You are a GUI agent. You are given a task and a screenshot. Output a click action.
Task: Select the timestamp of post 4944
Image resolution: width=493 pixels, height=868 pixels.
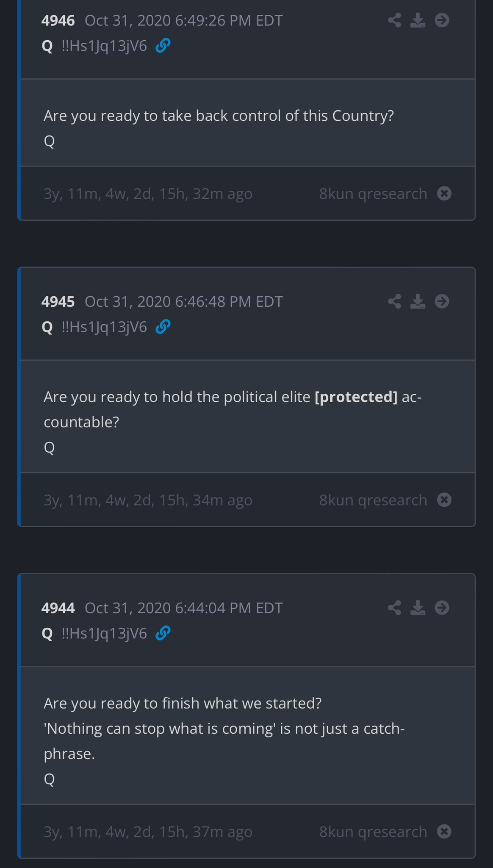click(x=184, y=608)
